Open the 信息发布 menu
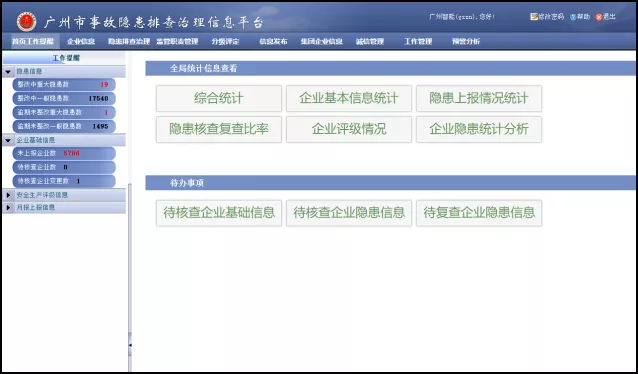The height and width of the screenshot is (374, 638). (x=273, y=42)
